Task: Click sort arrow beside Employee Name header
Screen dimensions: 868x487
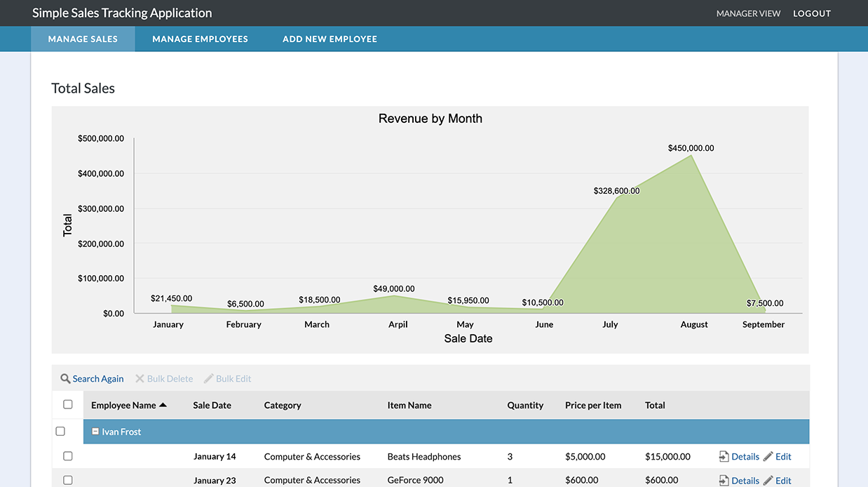Action: click(x=163, y=406)
